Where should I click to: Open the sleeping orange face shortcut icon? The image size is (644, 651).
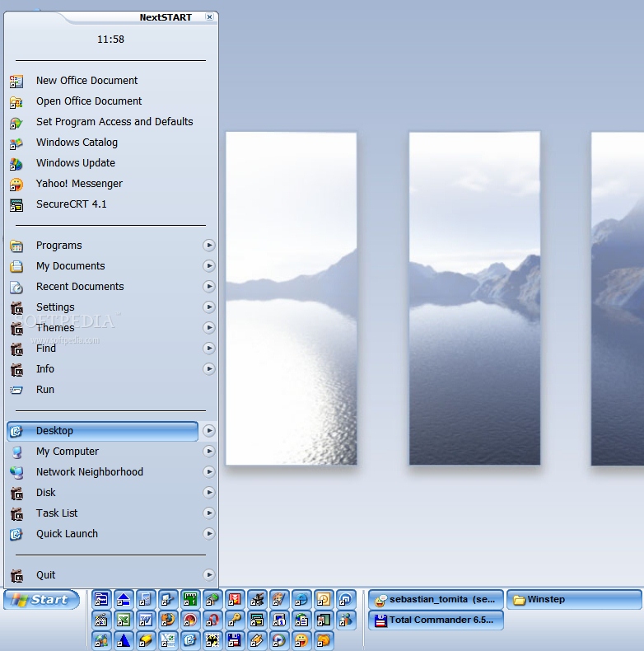point(324,640)
